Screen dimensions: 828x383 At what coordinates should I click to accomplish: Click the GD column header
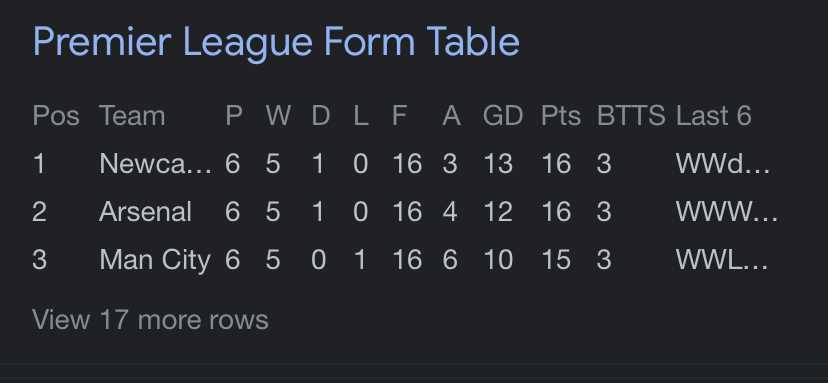pyautogui.click(x=503, y=116)
